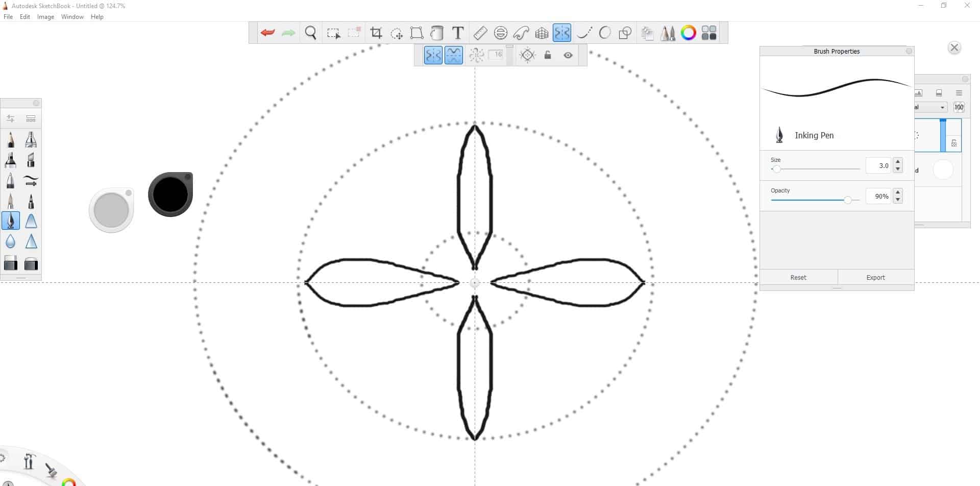Open the Color wheel

pos(689,33)
